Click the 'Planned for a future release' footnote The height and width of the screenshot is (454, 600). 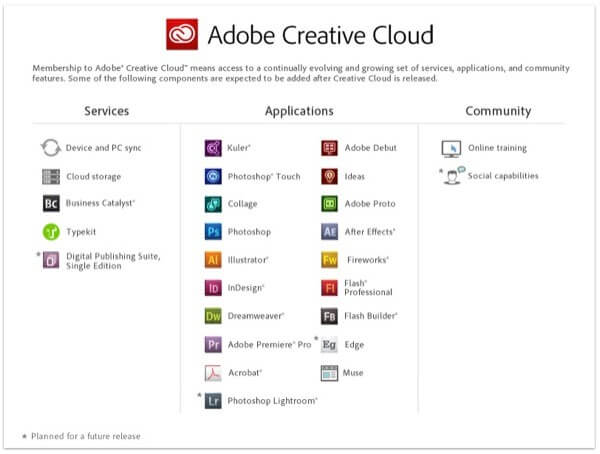tap(86, 436)
